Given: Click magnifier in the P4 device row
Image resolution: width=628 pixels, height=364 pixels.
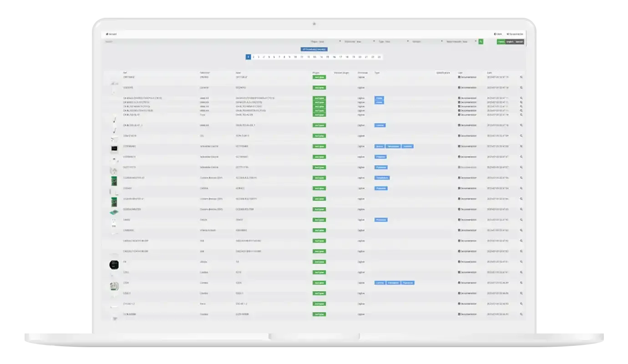Looking at the screenshot, I should point(521,262).
